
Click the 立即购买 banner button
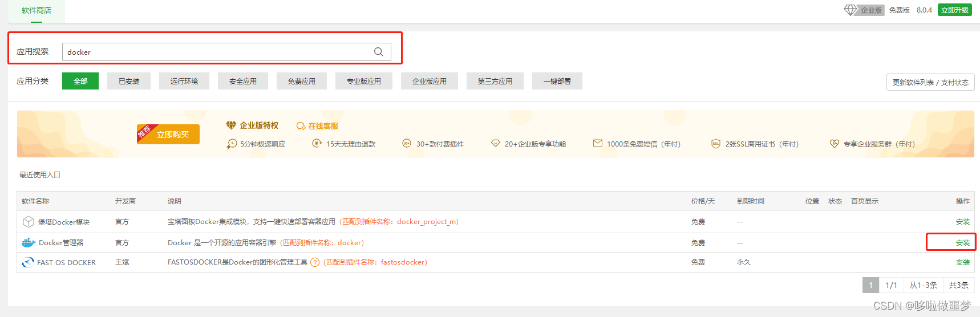[168, 134]
